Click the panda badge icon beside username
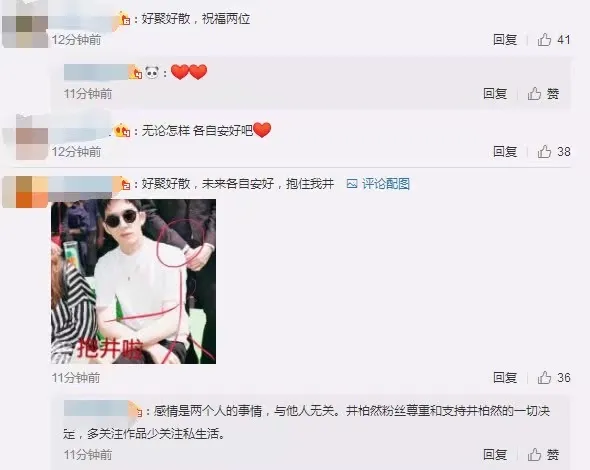This screenshot has width=590, height=470. (x=152, y=72)
